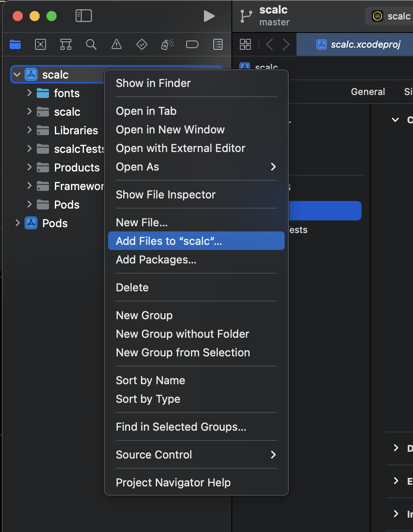Viewport: 413px width, 532px height.
Task: Select the Pods project in navigator
Action: pyautogui.click(x=55, y=223)
